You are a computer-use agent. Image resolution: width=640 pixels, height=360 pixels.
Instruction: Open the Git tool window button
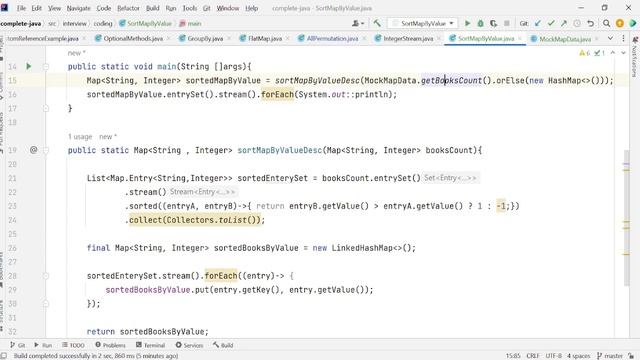pyautogui.click(x=18, y=345)
